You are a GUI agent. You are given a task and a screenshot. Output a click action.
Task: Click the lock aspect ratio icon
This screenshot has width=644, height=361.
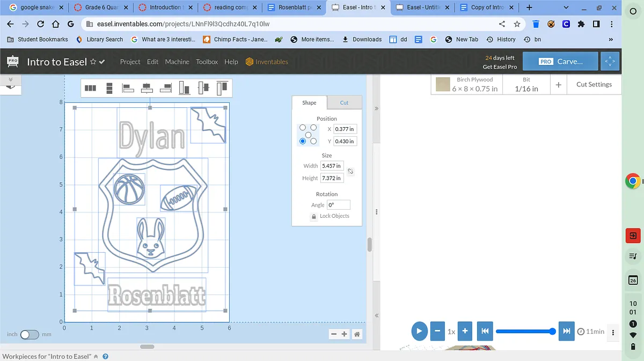[350, 172]
